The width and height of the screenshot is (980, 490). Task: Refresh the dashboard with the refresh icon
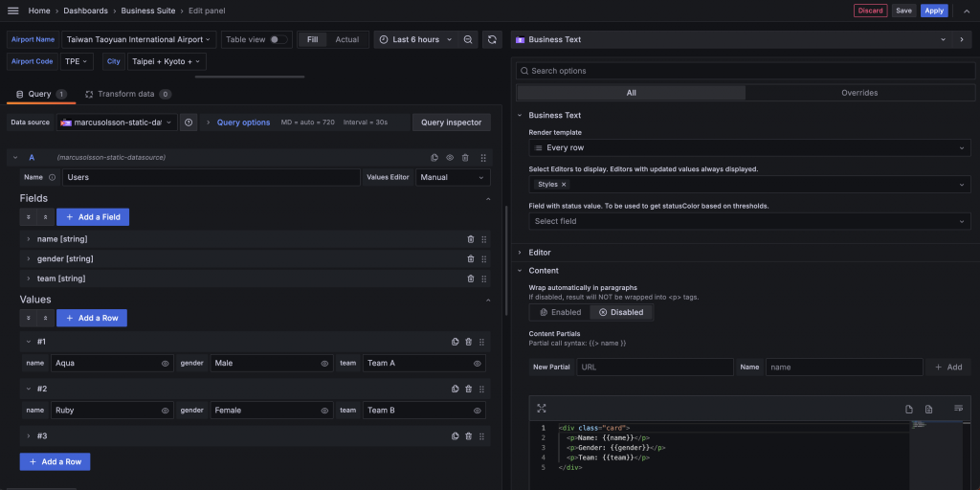click(492, 39)
